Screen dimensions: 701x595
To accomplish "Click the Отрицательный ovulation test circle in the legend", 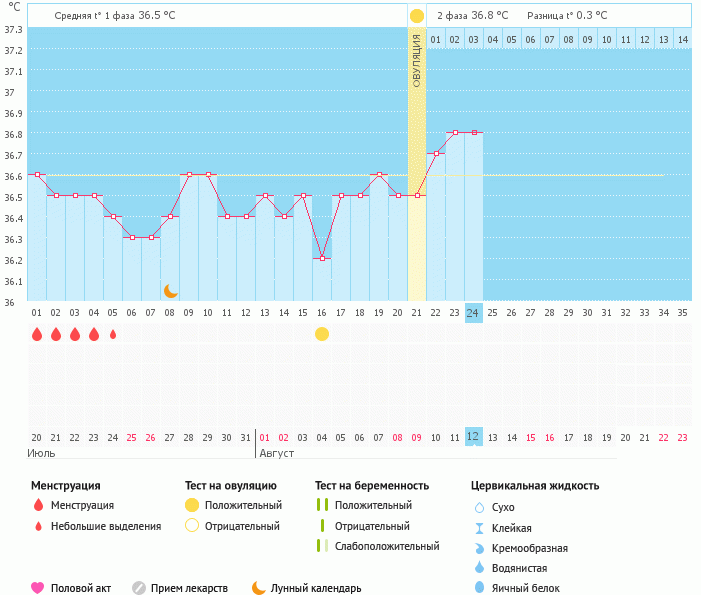I will (192, 526).
